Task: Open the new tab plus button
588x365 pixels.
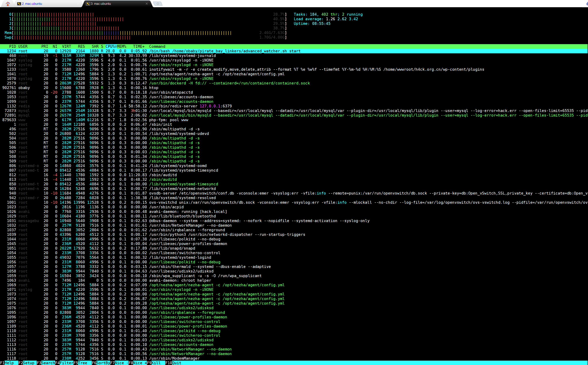Action: click(x=158, y=4)
